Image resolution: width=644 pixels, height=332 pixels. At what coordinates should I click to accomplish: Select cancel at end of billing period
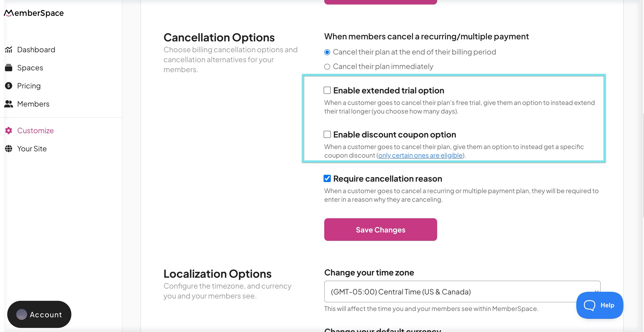point(327,52)
